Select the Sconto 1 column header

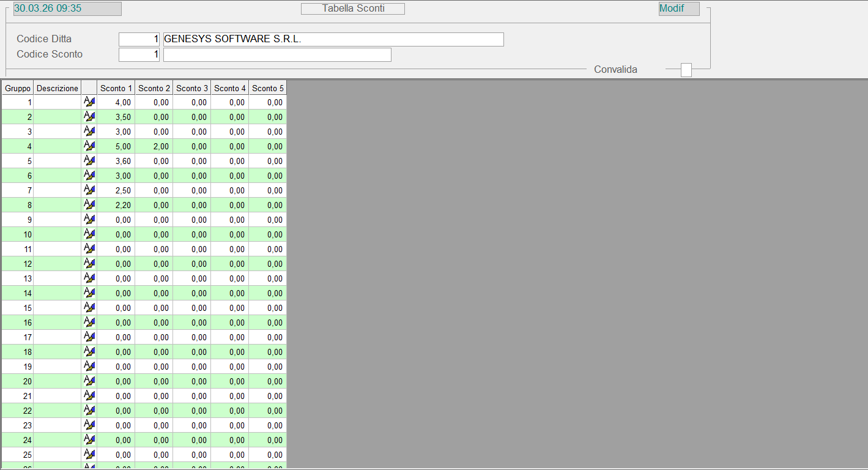coord(116,88)
